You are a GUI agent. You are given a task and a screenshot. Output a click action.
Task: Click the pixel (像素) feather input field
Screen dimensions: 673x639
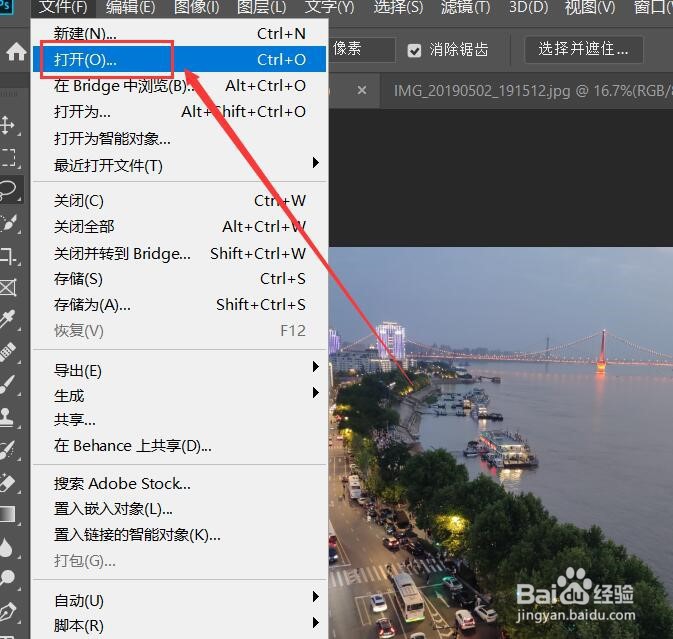[x=362, y=49]
